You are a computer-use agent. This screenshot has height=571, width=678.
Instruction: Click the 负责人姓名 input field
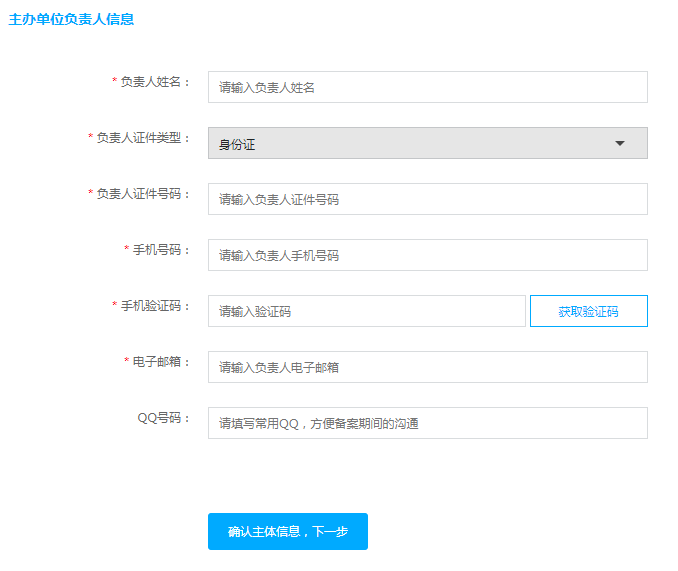(x=428, y=87)
